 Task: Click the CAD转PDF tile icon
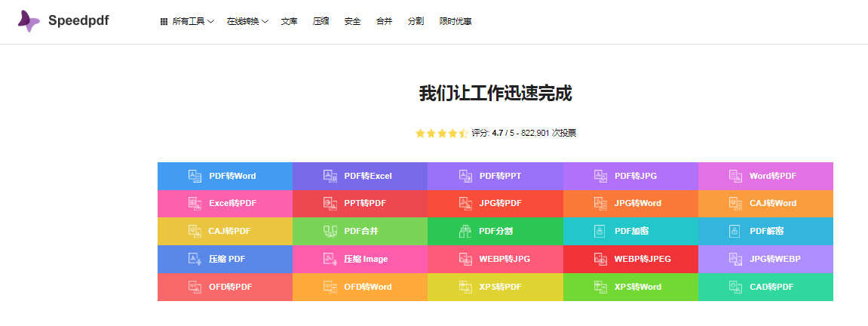(x=736, y=287)
